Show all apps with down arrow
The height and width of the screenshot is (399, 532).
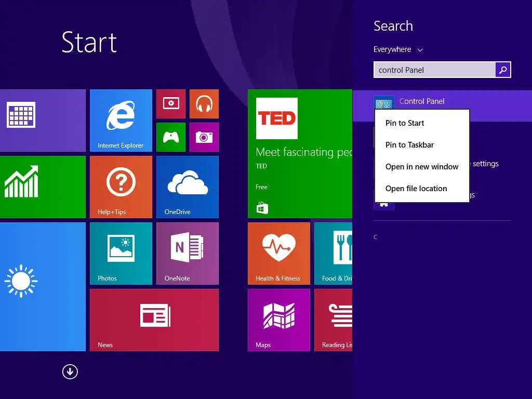[x=70, y=371]
